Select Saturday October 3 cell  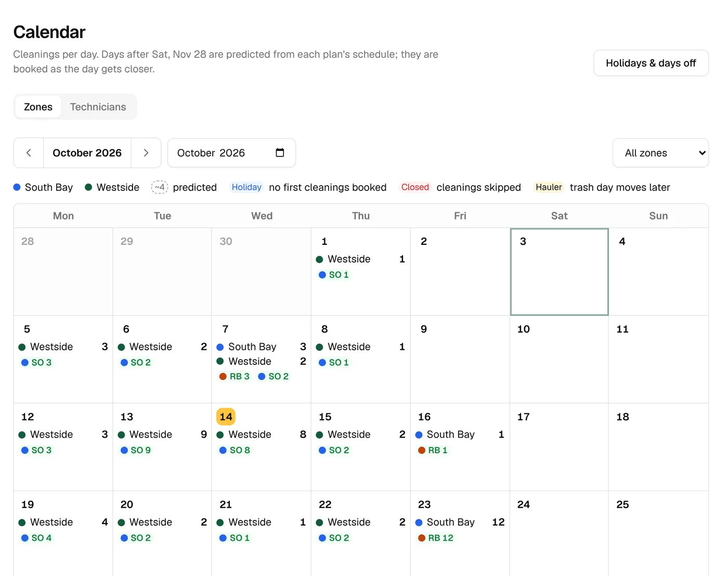(560, 272)
